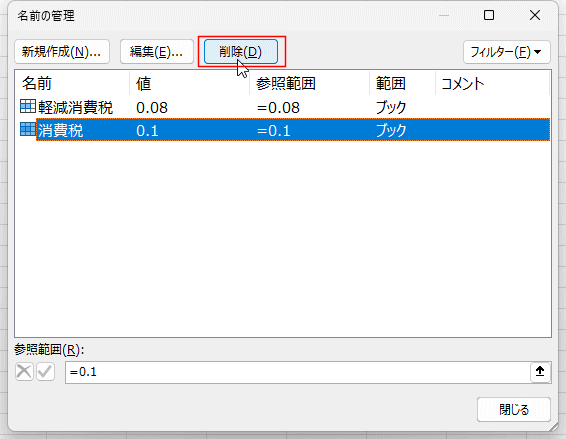
Task: Click the コメント column header
Action: click(x=492, y=83)
